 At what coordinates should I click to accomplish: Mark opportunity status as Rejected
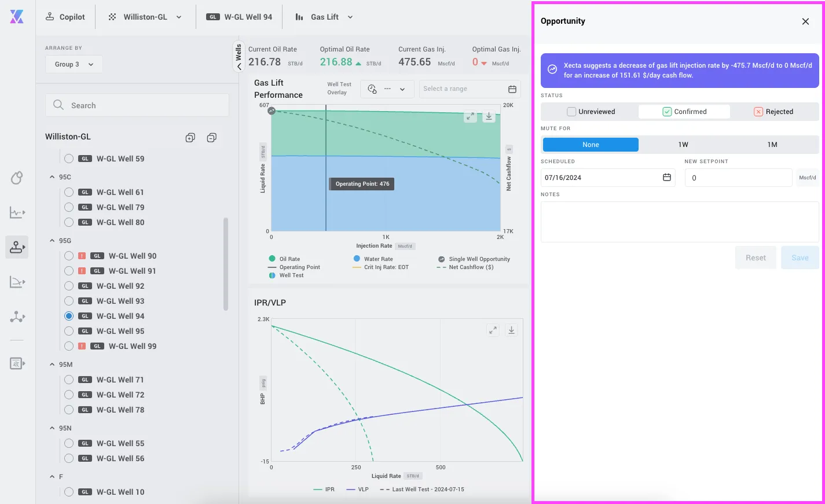[x=773, y=112]
